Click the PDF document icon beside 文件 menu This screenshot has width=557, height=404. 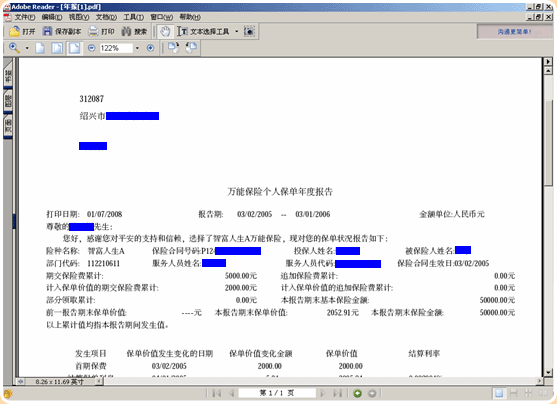point(7,17)
